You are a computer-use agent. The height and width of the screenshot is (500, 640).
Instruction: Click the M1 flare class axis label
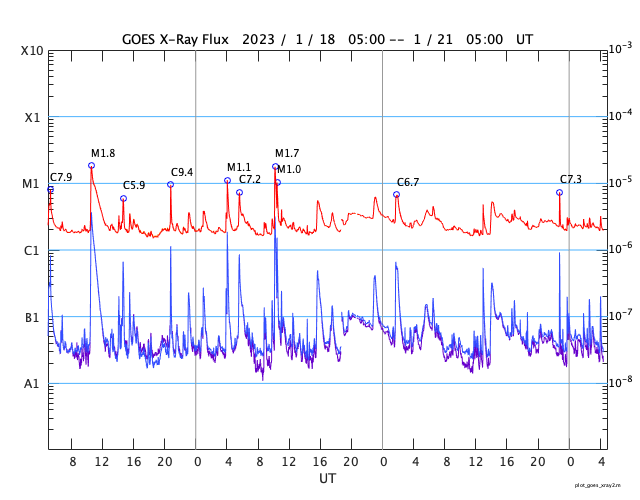tap(31, 184)
